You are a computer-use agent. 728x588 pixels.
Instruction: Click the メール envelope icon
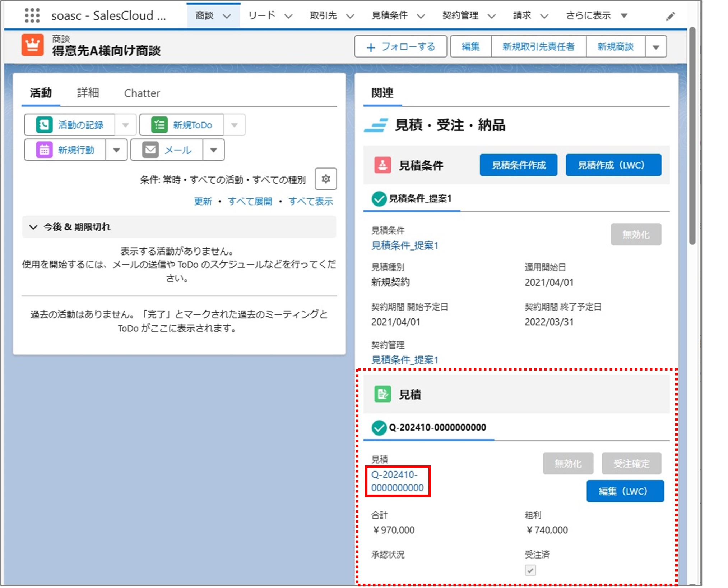coord(150,150)
